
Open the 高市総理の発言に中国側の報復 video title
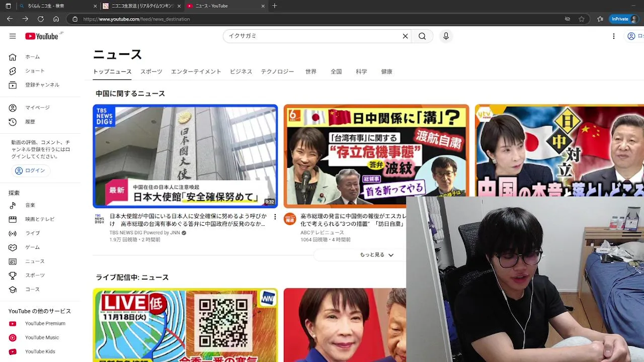tap(353, 220)
